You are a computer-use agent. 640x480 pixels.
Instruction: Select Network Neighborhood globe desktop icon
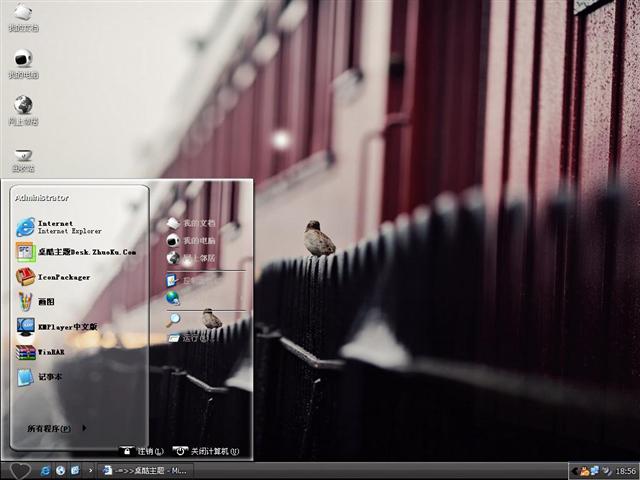[x=23, y=111]
